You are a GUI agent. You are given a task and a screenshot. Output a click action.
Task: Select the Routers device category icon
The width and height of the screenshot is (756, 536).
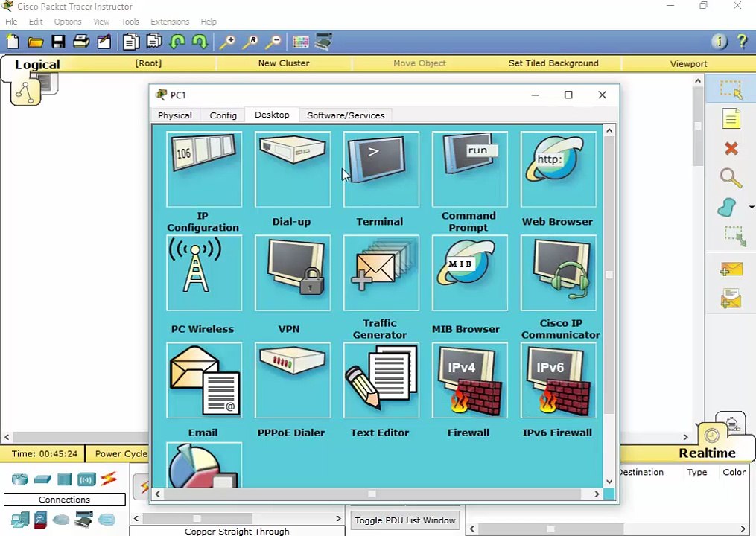(x=20, y=479)
